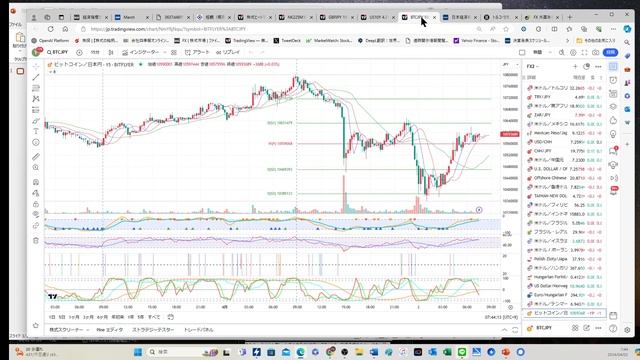Open Excel from the taskbar
Image resolution: width=640 pixels, height=360 pixels.
click(447, 352)
